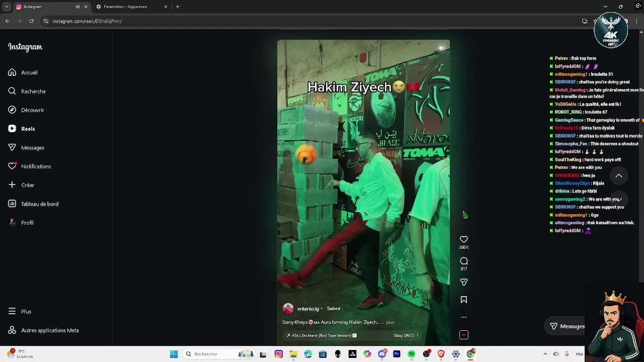Open Spotify from taskbar
The height and width of the screenshot is (362, 644).
pyautogui.click(x=412, y=354)
